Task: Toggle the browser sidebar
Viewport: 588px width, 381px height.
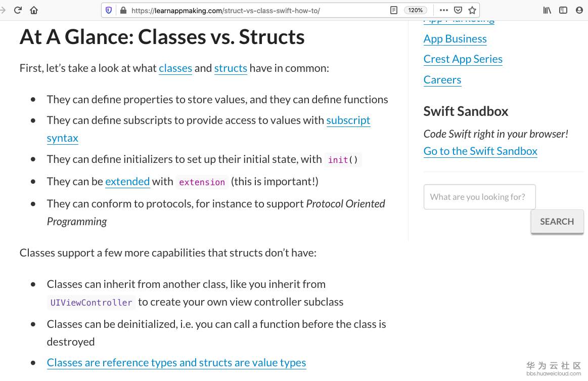Action: [563, 10]
